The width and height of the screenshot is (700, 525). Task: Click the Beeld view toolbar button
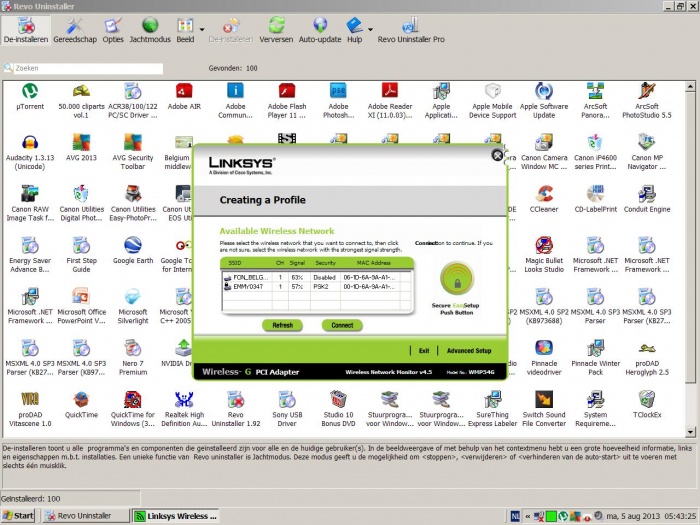[x=185, y=30]
